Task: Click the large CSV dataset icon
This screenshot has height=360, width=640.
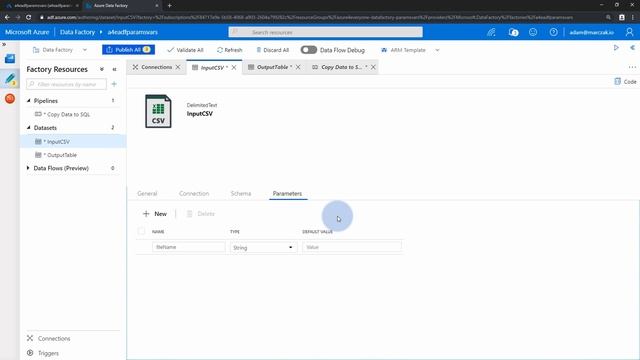Action: (158, 111)
